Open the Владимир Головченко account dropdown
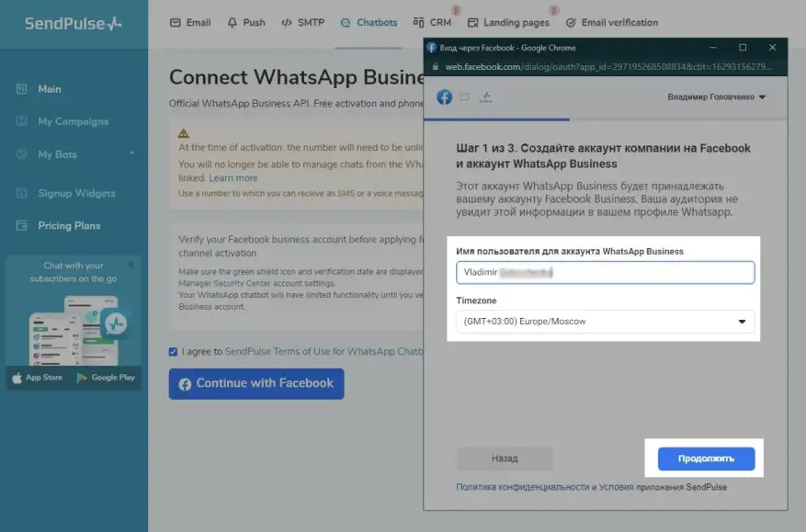Screen dimensions: 806x532 pyautogui.click(x=716, y=96)
